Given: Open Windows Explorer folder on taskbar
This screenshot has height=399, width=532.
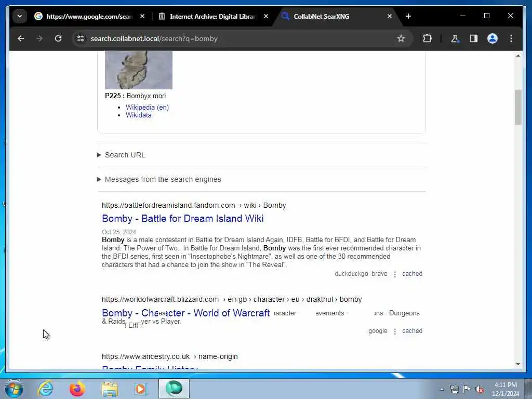Looking at the screenshot, I should 110,389.
